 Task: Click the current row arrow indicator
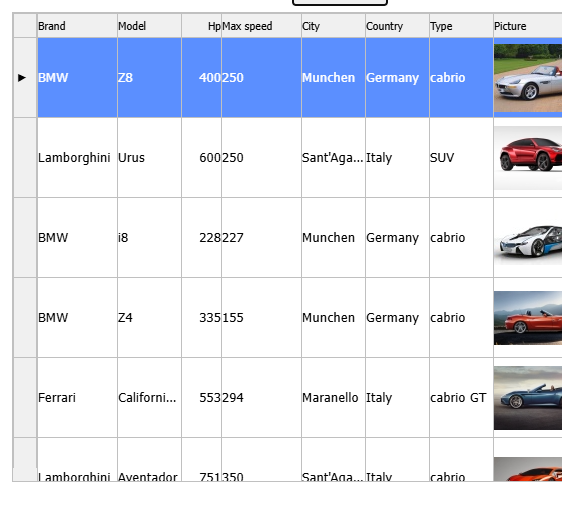click(22, 77)
